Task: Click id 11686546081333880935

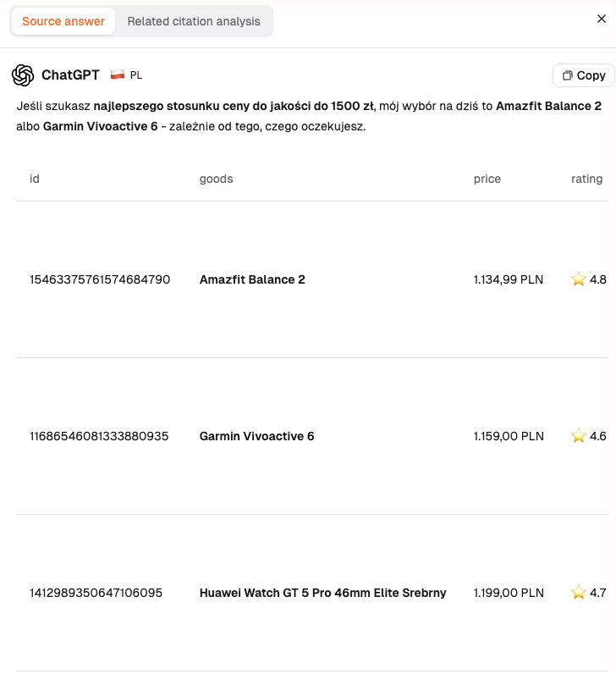Action: click(99, 436)
